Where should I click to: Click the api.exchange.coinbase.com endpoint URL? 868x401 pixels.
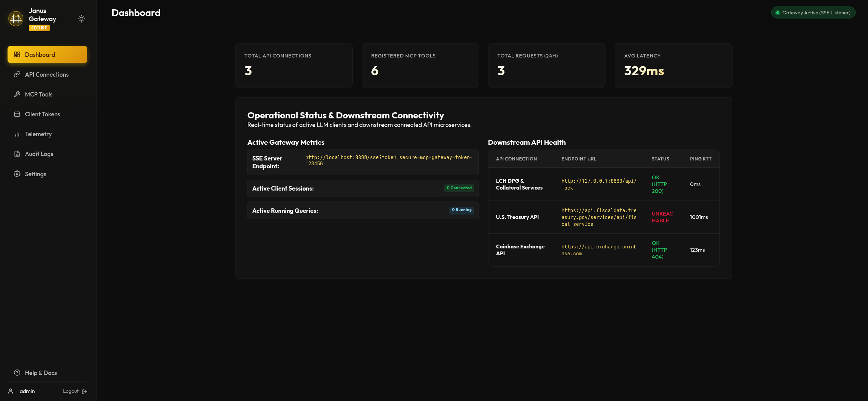point(599,250)
